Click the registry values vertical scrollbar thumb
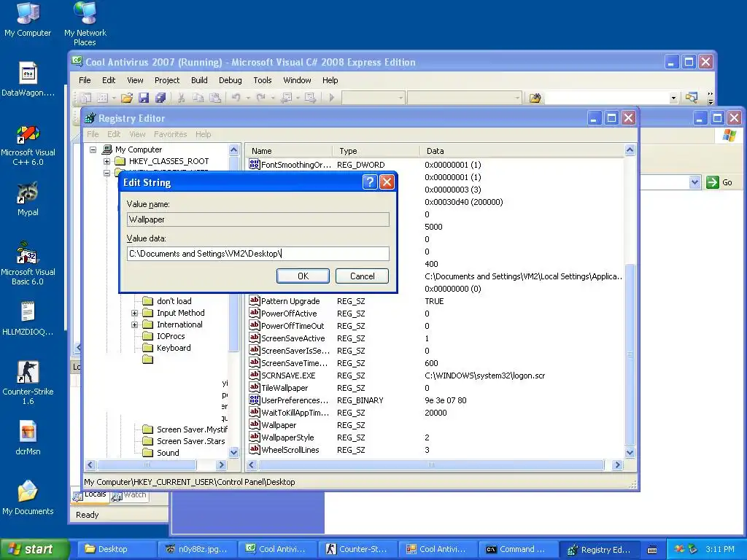 click(x=630, y=355)
